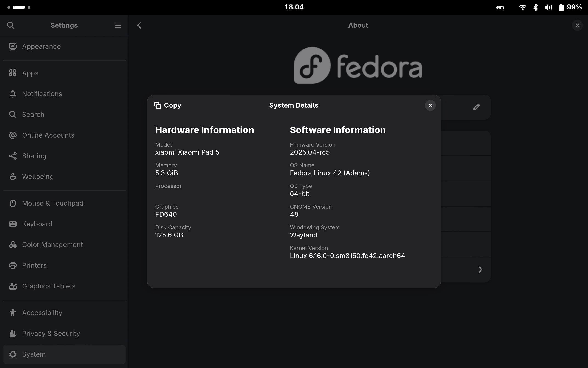
Task: Select Notifications in the sidebar
Action: (64, 94)
